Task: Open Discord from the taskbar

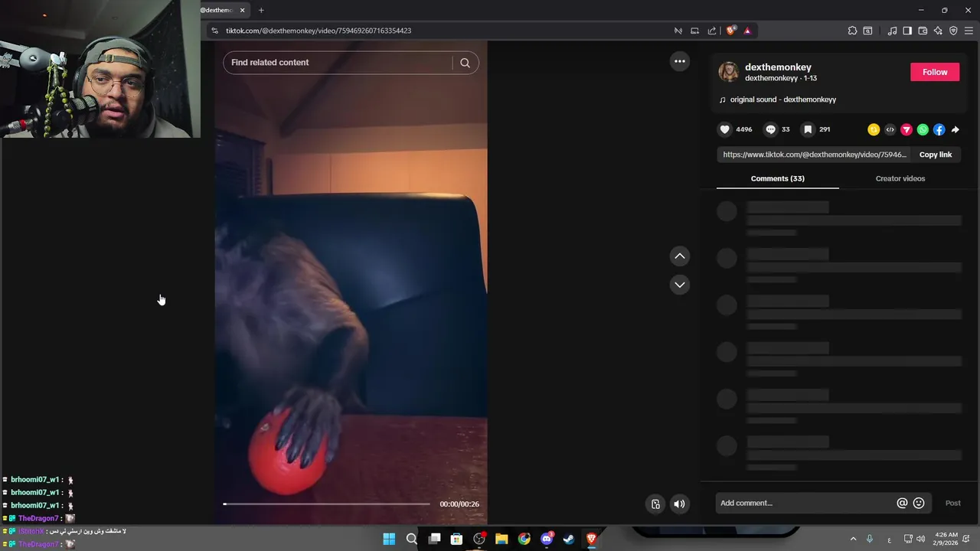Action: tap(547, 539)
